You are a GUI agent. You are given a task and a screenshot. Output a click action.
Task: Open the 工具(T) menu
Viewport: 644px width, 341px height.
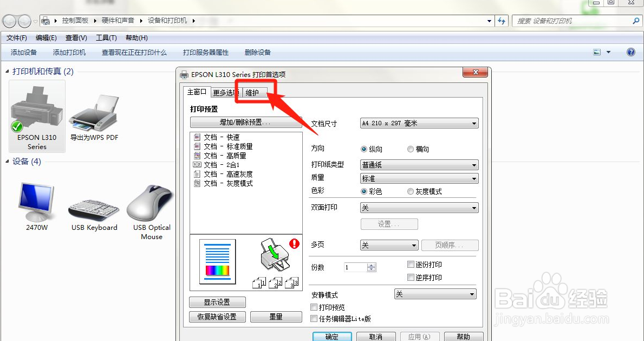[106, 38]
